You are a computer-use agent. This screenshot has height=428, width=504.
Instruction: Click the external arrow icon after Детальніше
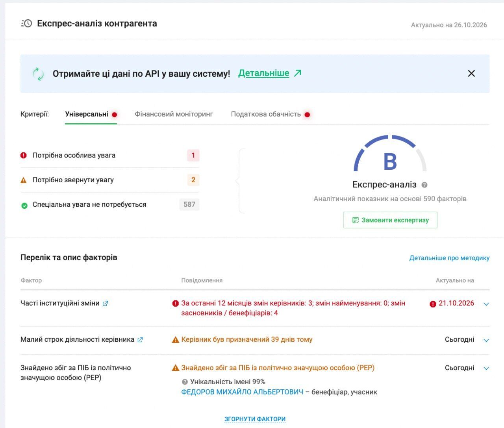(298, 73)
